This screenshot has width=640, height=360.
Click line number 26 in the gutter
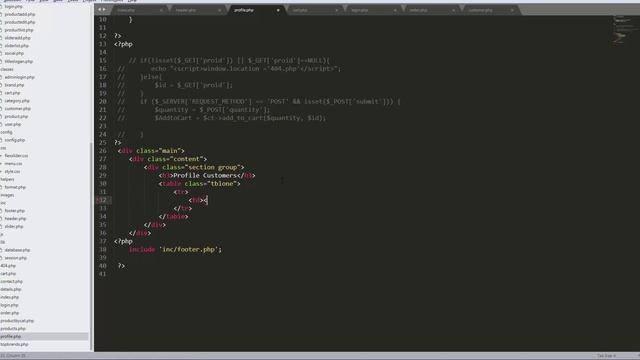(x=102, y=151)
